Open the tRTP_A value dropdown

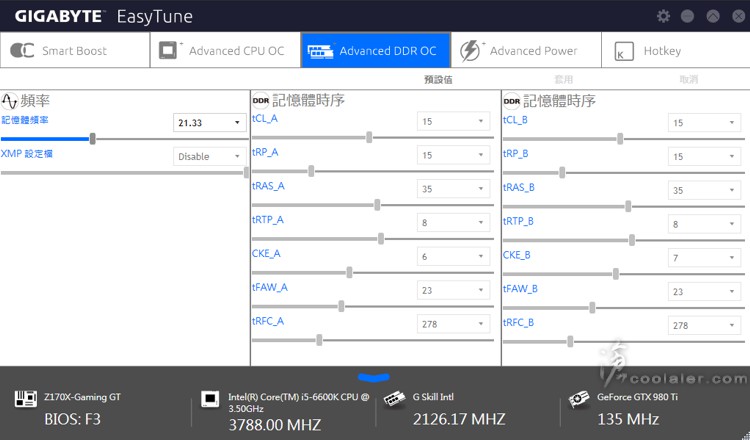click(453, 222)
